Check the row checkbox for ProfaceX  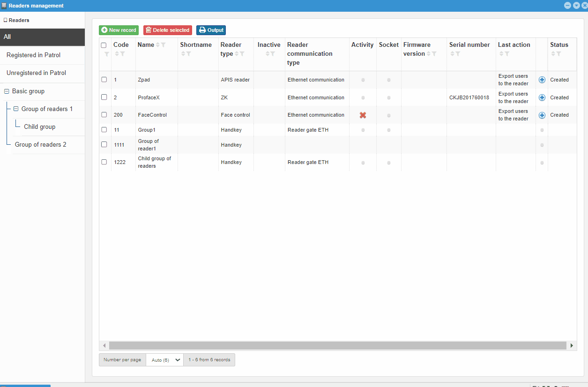(x=104, y=97)
